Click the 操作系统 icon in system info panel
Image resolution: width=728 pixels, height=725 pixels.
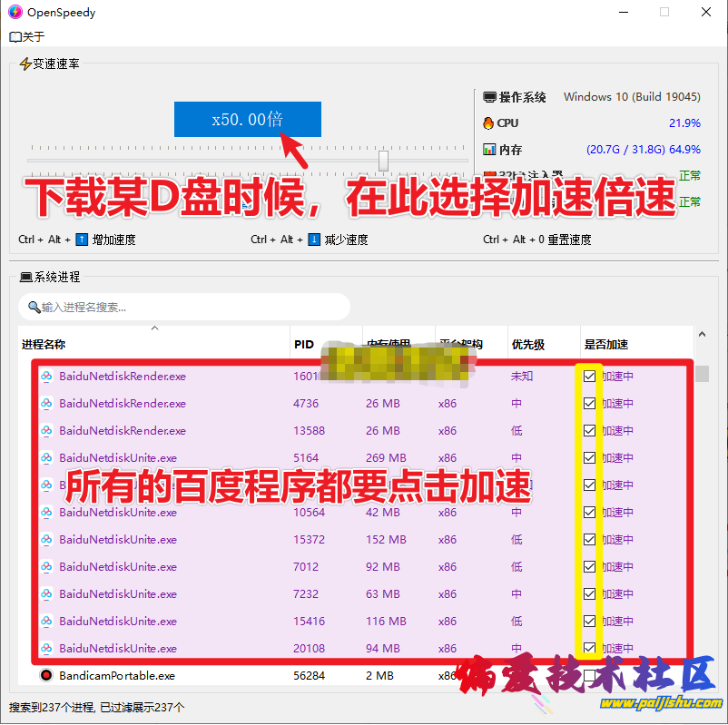point(488,97)
